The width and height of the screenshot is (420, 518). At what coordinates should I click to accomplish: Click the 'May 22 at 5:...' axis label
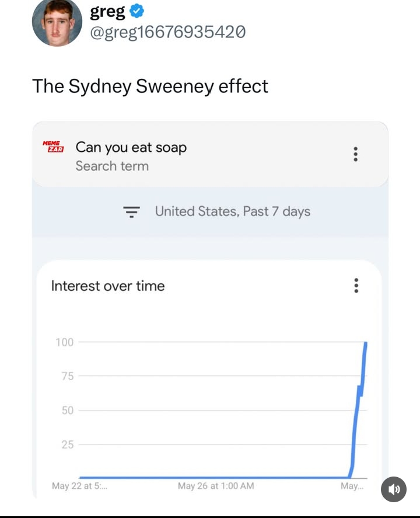(x=79, y=486)
